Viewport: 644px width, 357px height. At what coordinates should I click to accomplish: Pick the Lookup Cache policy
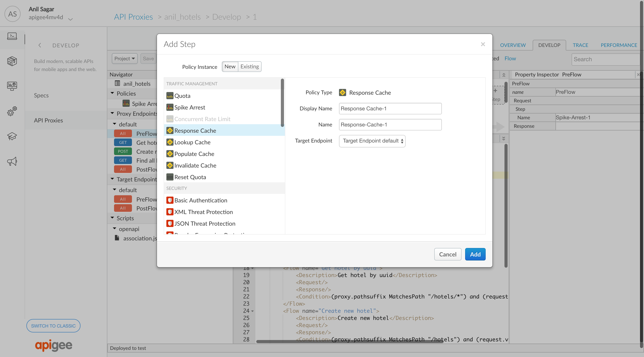tap(192, 142)
